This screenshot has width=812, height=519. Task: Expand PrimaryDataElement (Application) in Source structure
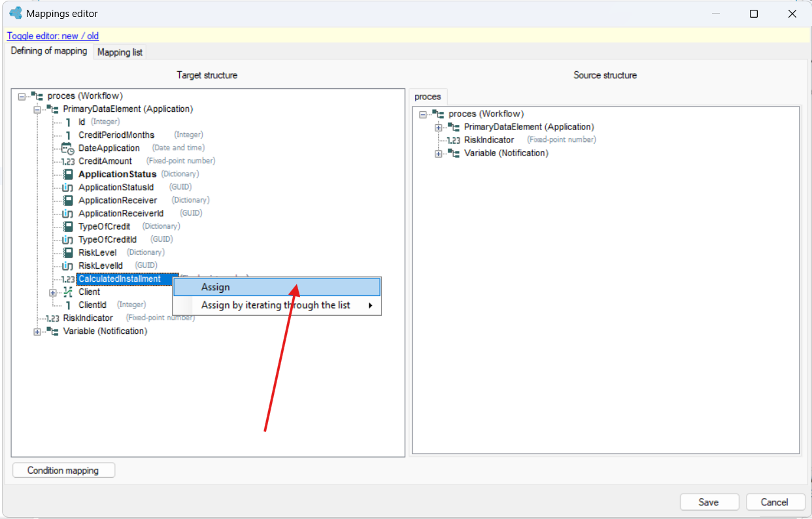click(438, 127)
